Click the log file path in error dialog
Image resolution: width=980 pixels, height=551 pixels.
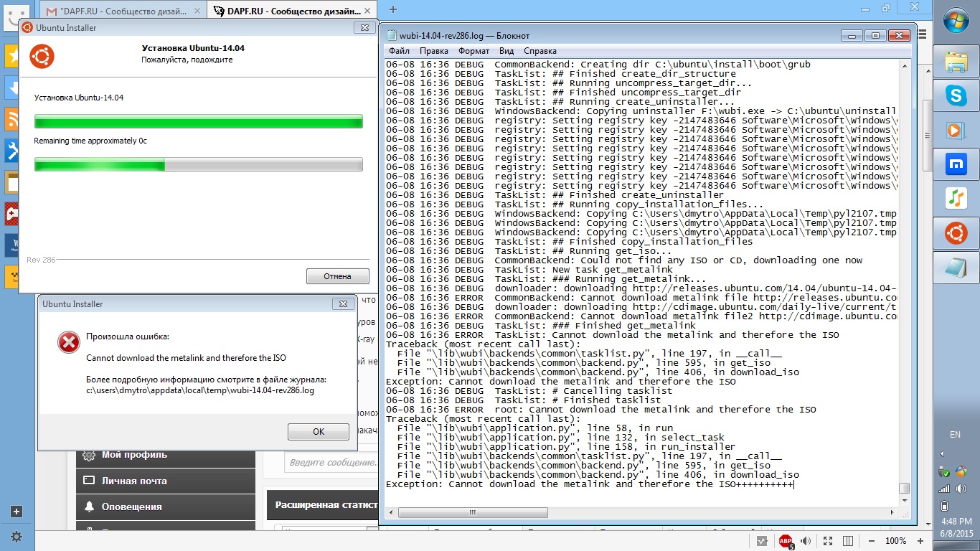[x=200, y=390]
